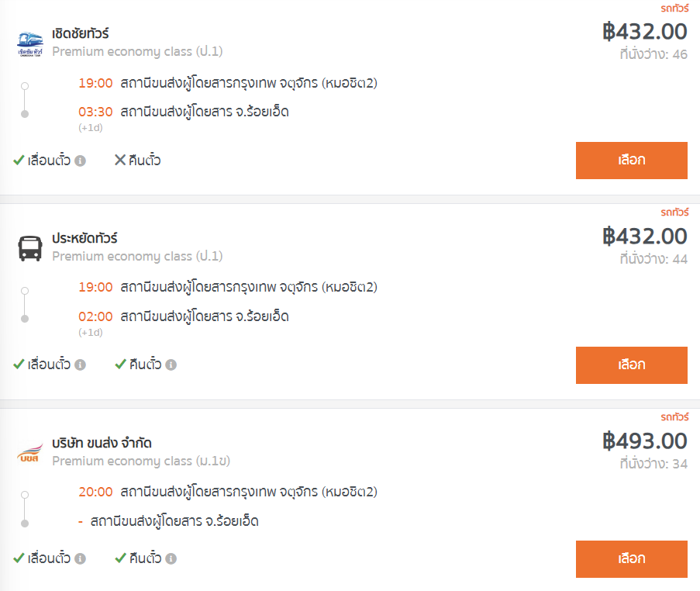Click the ฿432.00 price of เชิดชัยทัวร์

tap(644, 32)
